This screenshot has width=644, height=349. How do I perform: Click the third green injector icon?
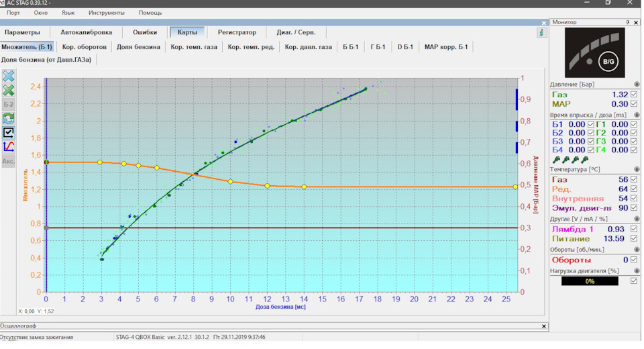coord(576,160)
